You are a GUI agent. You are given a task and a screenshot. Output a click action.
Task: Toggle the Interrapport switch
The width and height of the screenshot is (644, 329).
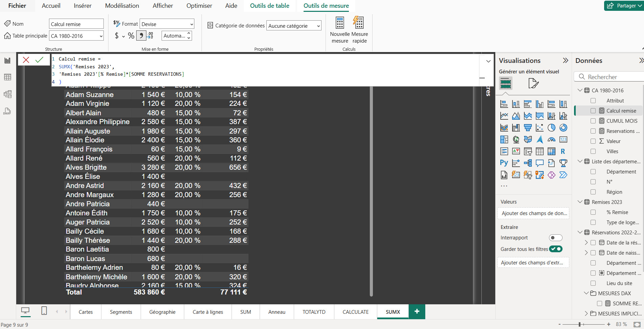click(555, 238)
